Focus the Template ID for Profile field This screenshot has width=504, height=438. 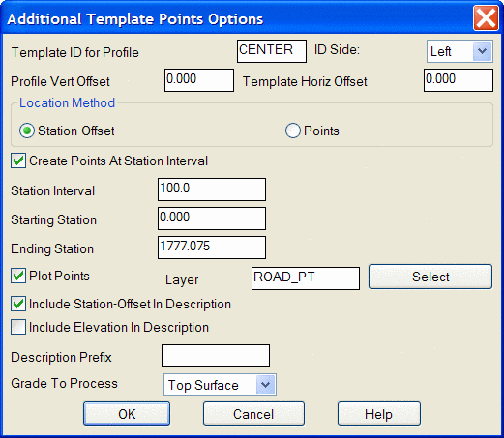[x=272, y=51]
